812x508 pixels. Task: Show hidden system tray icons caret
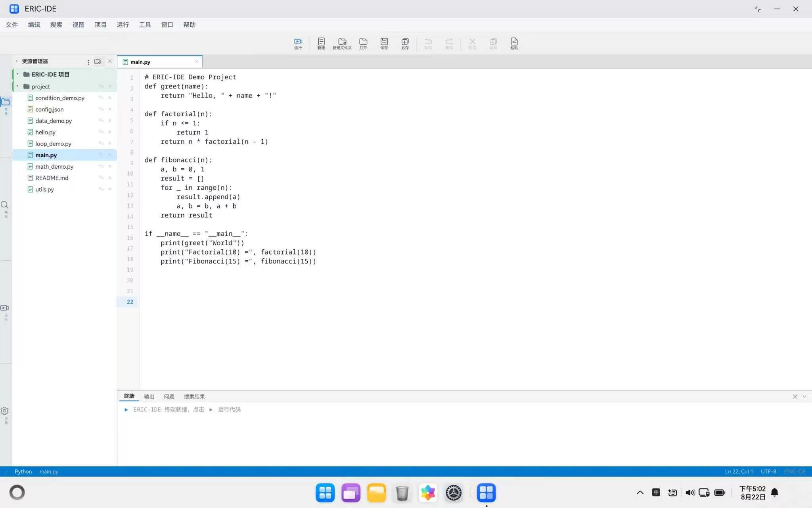[x=640, y=493]
